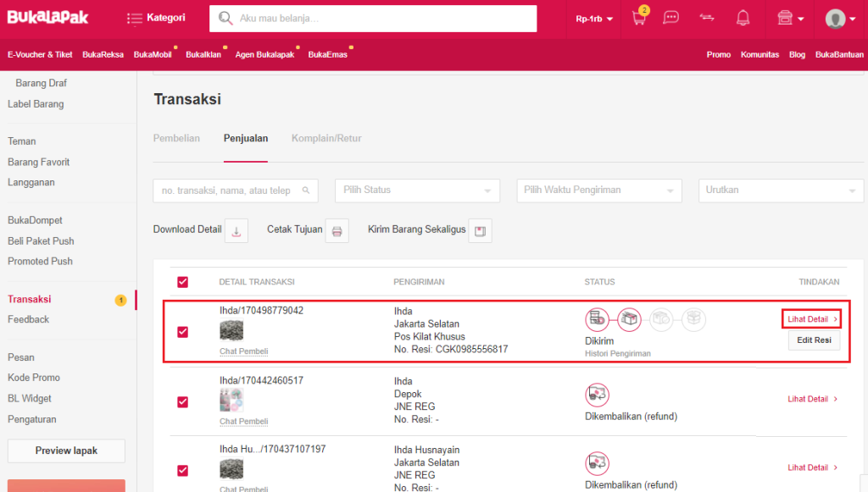Expand the Pilih Status dropdown

[x=417, y=191]
